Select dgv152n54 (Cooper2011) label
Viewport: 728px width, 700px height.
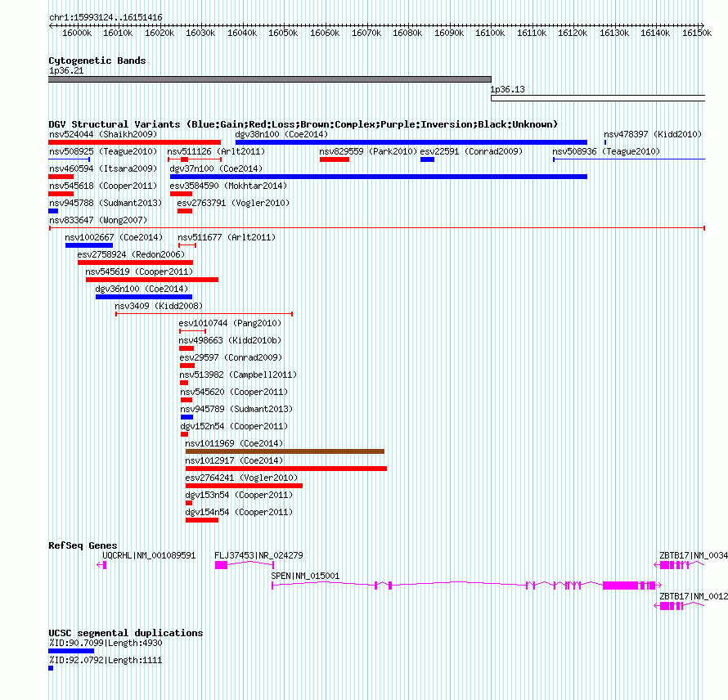click(x=234, y=427)
